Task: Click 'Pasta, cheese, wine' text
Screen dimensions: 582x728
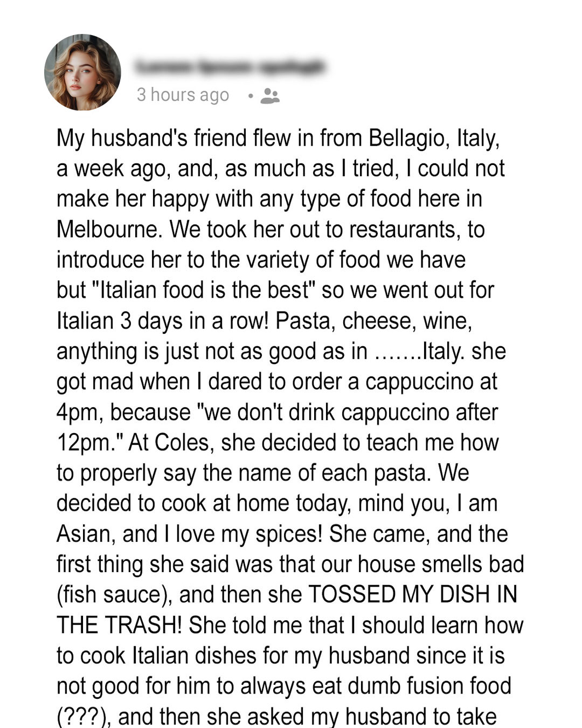Action: point(374,321)
